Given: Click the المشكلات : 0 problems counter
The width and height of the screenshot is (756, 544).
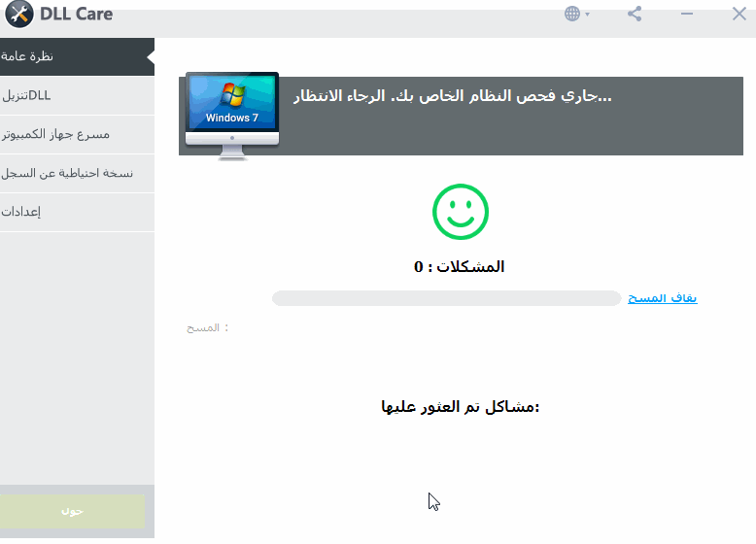Looking at the screenshot, I should pos(460,266).
